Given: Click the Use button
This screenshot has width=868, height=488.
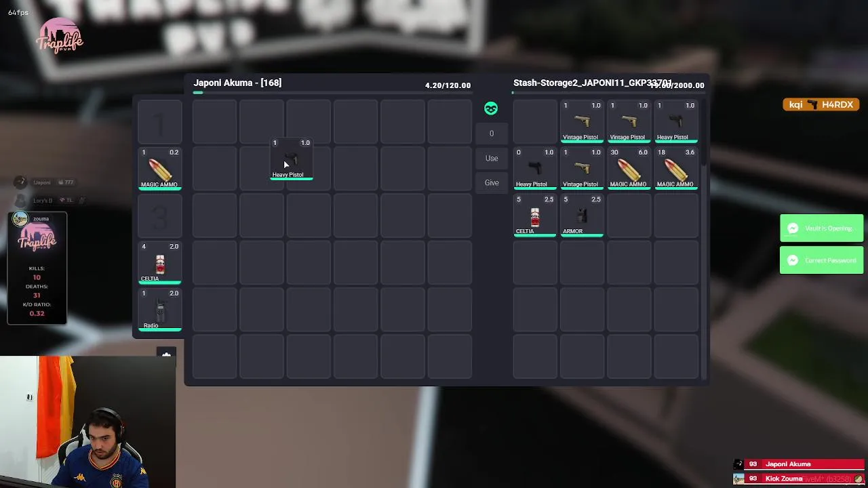Looking at the screenshot, I should tap(492, 158).
